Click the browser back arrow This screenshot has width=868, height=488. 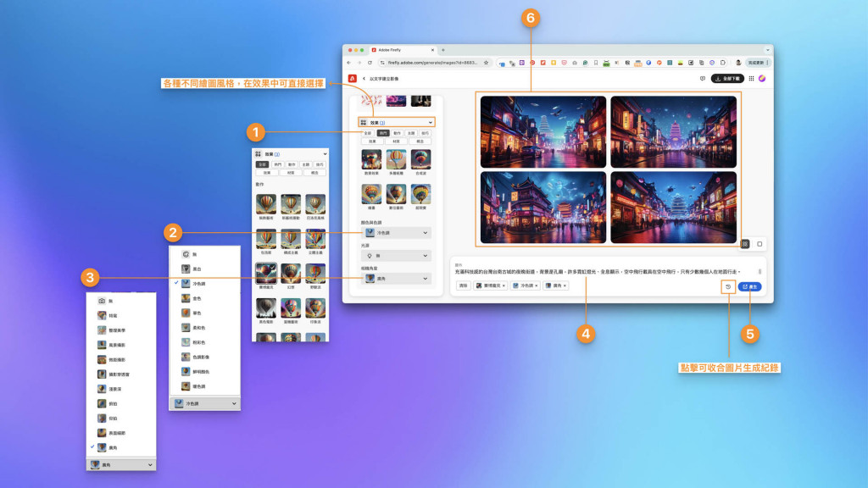348,63
